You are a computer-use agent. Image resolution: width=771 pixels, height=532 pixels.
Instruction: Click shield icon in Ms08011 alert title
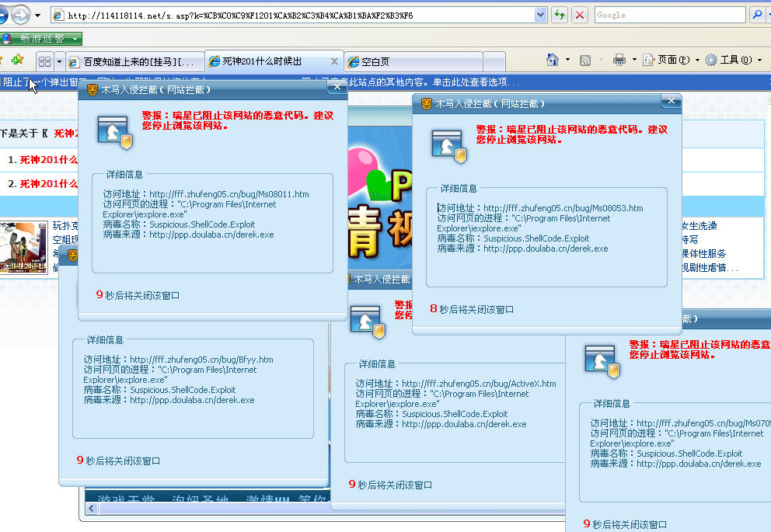(x=92, y=89)
